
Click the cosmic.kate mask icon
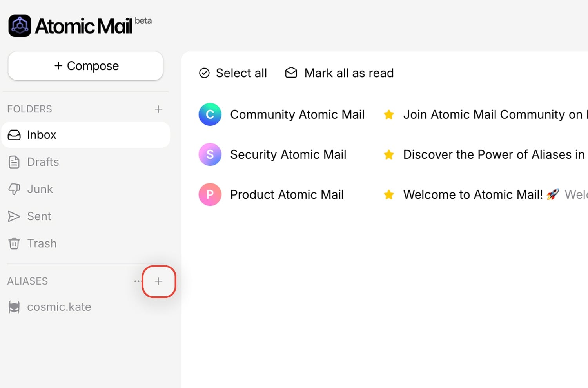[14, 307]
